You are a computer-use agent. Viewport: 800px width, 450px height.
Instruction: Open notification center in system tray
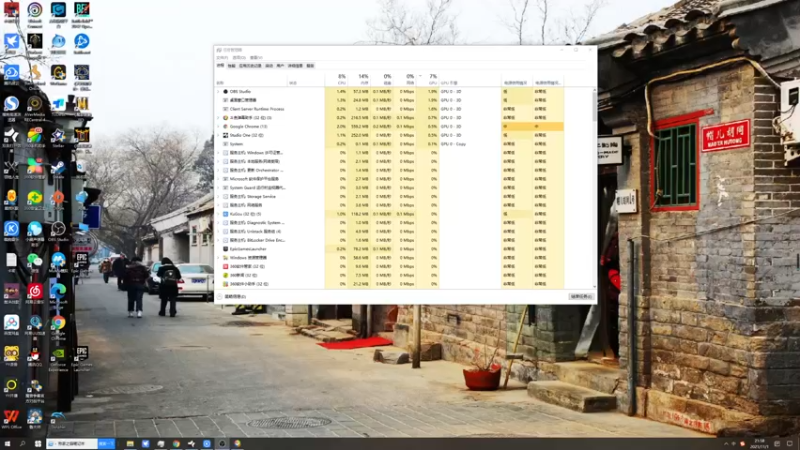[x=790, y=444]
